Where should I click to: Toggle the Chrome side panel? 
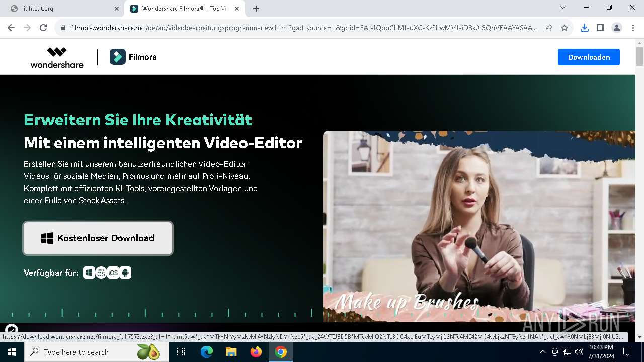tap(600, 28)
